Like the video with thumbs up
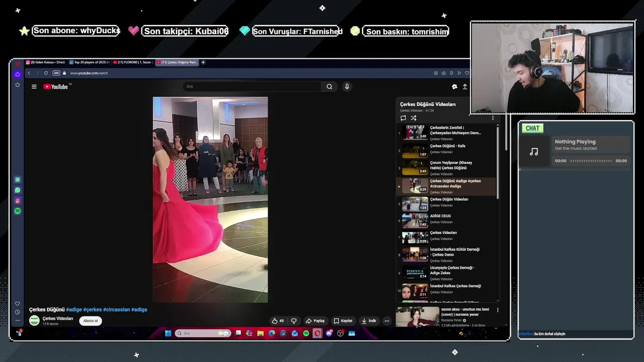Screen dimensions: 644x362 tap(278, 321)
